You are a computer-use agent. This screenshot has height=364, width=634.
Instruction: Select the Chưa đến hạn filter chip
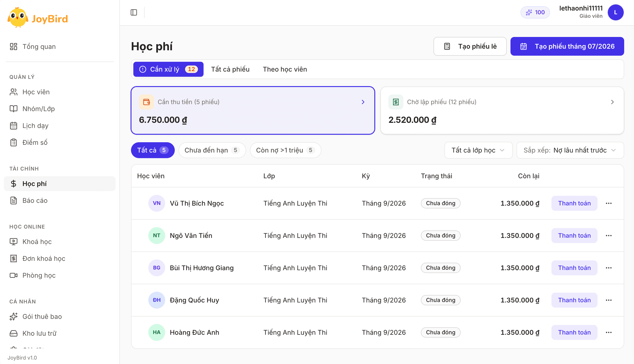click(212, 150)
